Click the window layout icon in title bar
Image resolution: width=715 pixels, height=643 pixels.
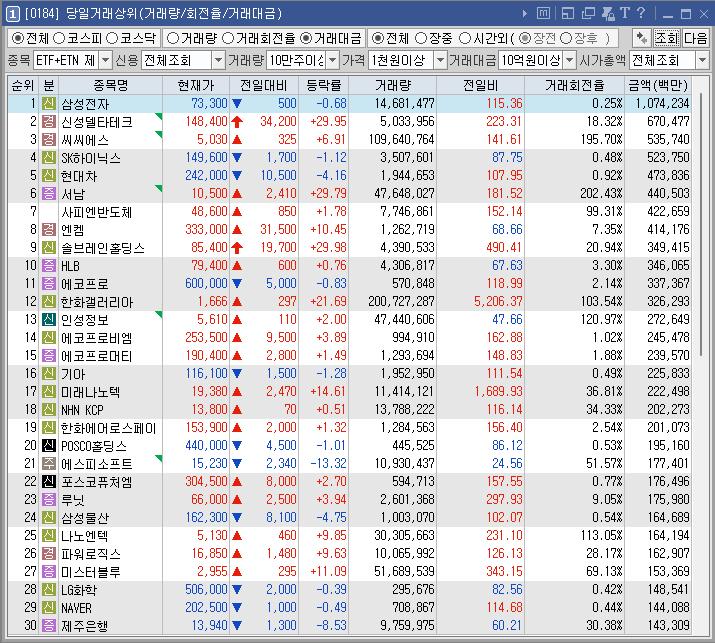click(x=568, y=14)
